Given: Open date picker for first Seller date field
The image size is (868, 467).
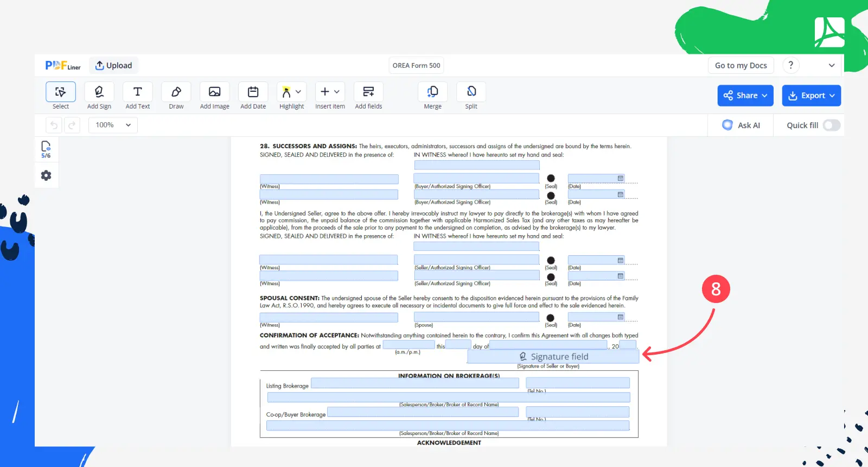Looking at the screenshot, I should [621, 261].
